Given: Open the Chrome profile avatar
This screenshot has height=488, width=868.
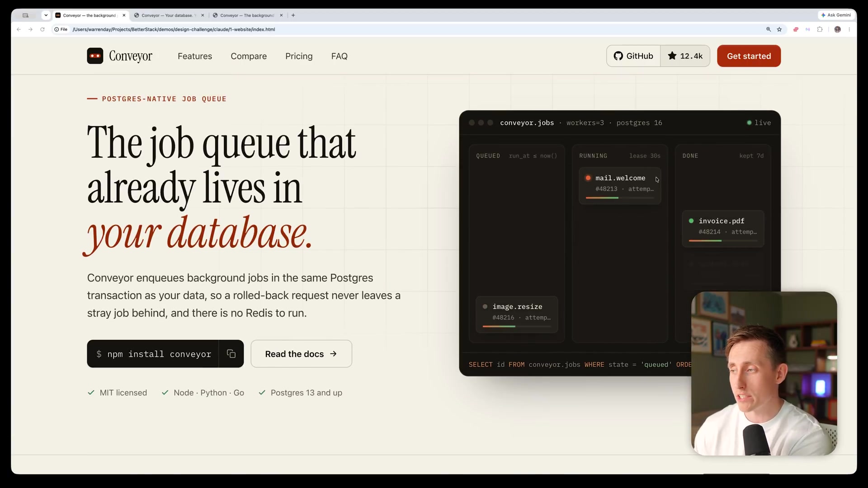Looking at the screenshot, I should pyautogui.click(x=837, y=29).
